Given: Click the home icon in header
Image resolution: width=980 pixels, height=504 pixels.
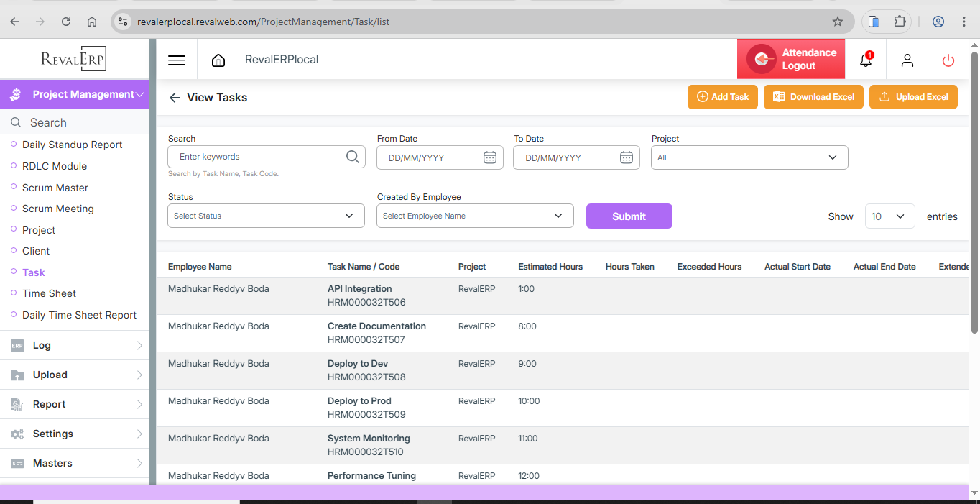Looking at the screenshot, I should [218, 60].
